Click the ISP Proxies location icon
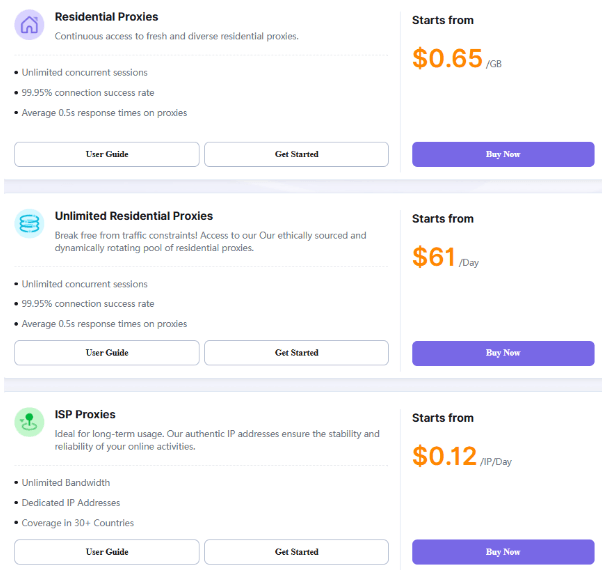 pyautogui.click(x=29, y=422)
